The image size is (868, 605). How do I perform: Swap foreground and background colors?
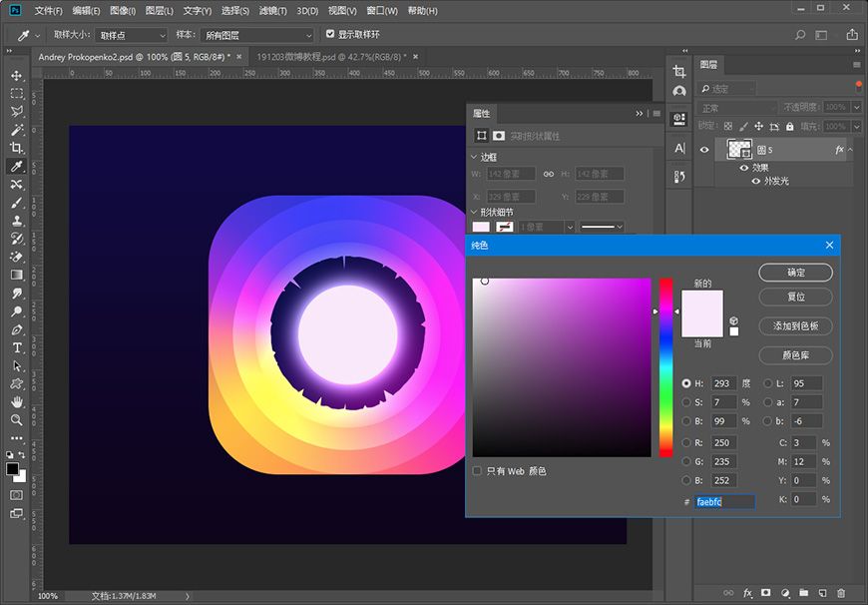click(x=22, y=455)
